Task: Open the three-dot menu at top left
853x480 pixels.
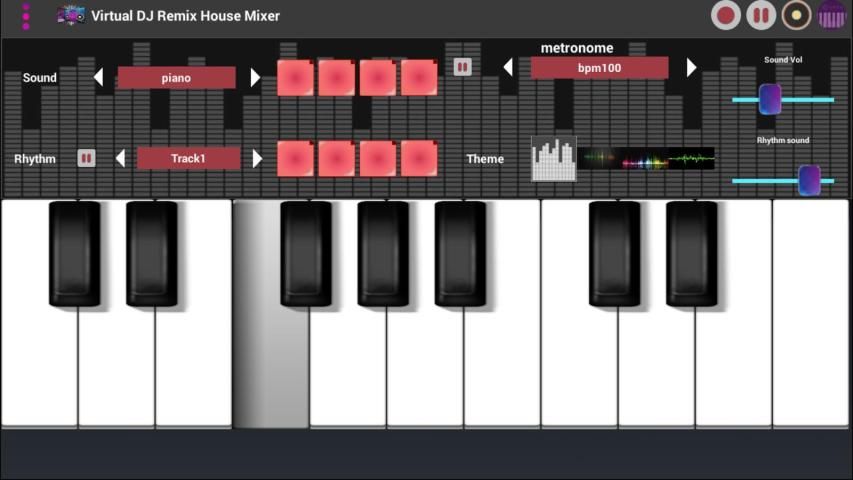Action: [26, 15]
